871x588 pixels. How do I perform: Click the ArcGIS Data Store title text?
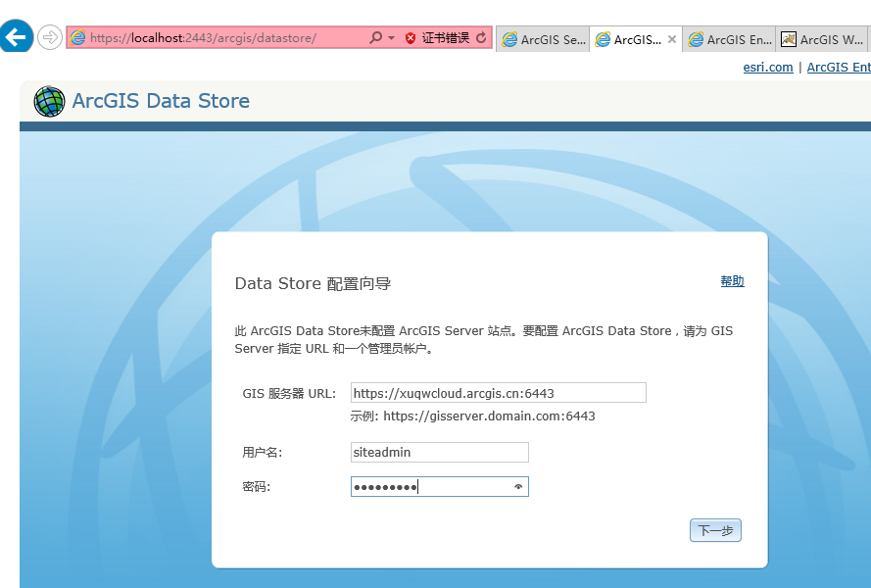click(161, 101)
